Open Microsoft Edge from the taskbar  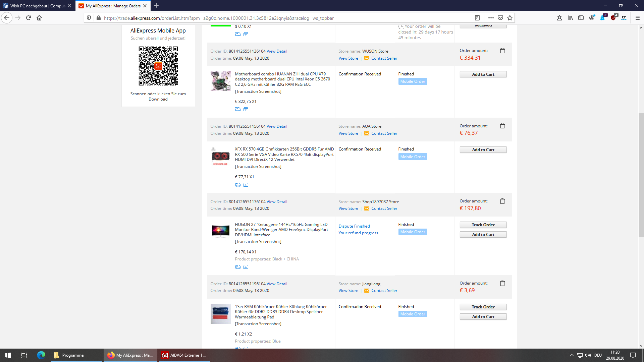[x=41, y=355]
